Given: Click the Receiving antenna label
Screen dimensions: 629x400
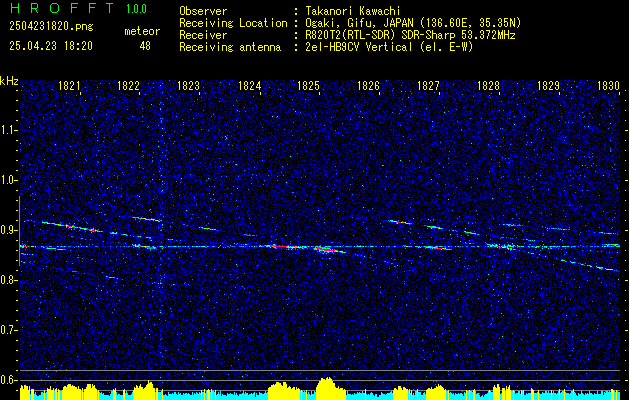Looking at the screenshot, I should [x=230, y=47].
